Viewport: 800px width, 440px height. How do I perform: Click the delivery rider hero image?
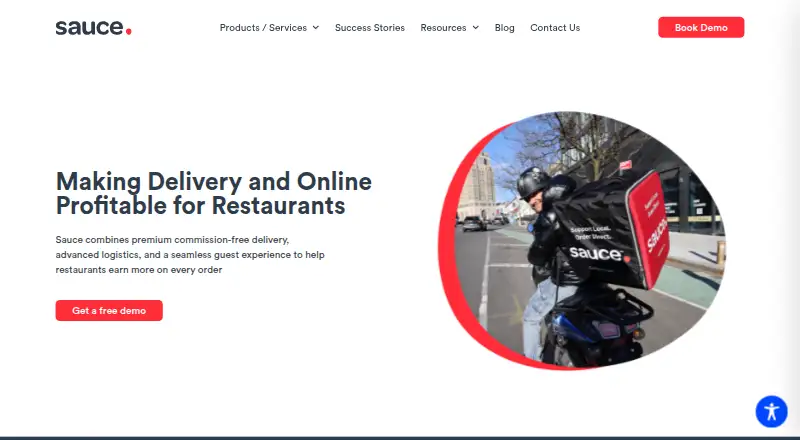tap(582, 240)
